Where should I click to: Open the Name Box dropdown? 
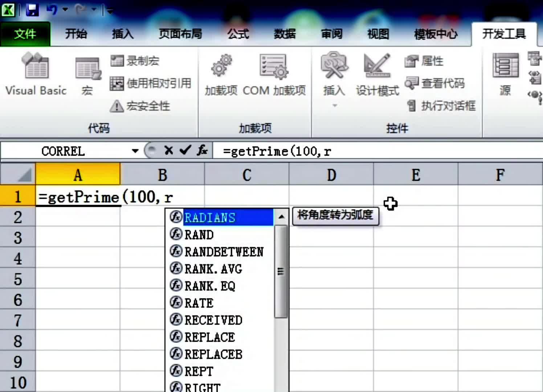click(x=135, y=150)
